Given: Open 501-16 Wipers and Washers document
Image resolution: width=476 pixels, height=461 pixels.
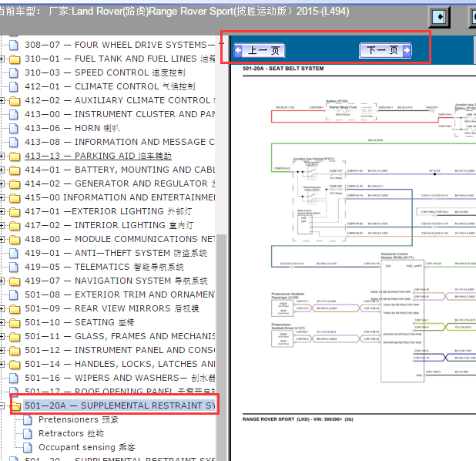Looking at the screenshot, I should (119, 378).
